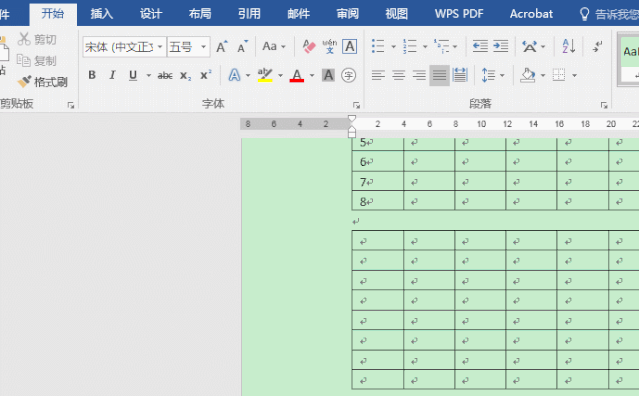Open the clipboard pane launcher
The height and width of the screenshot is (396, 639).
71,106
